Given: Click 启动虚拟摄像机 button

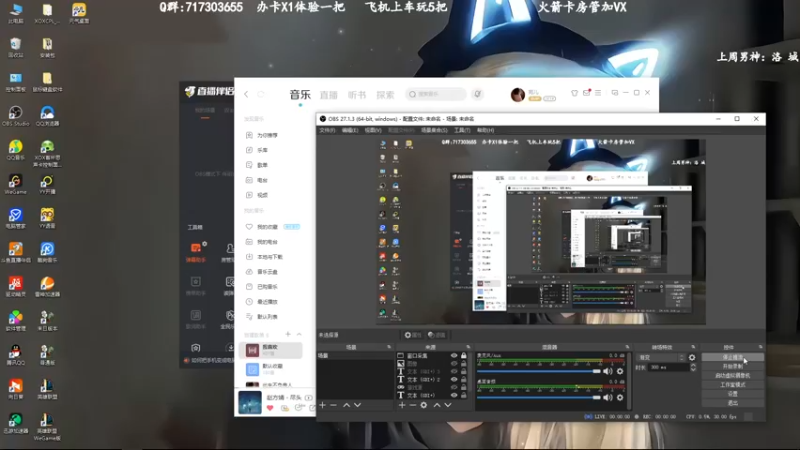Looking at the screenshot, I should (x=733, y=376).
